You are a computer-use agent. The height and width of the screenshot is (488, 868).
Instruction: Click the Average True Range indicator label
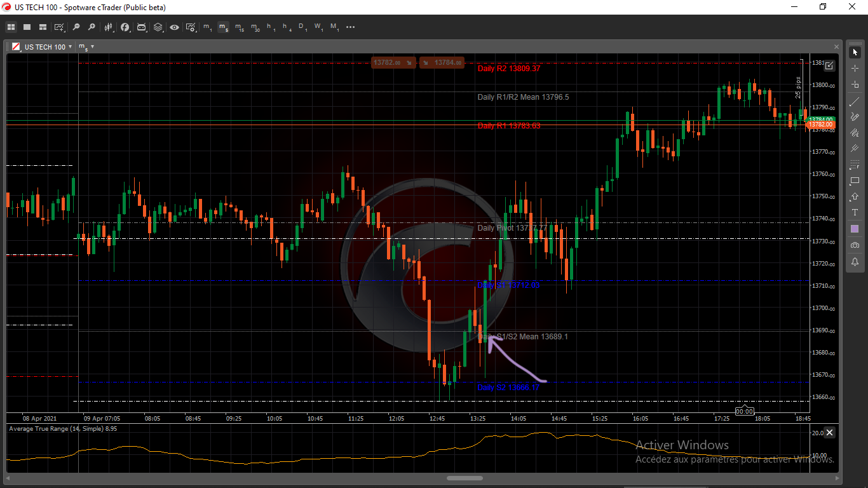(x=63, y=429)
